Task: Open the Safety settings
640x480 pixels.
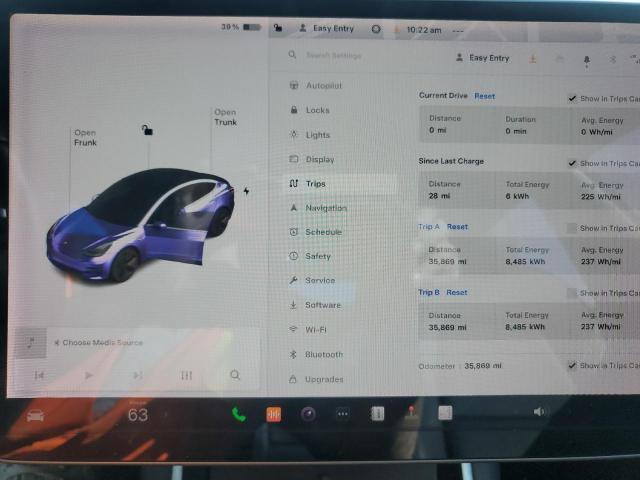Action: coord(310,256)
